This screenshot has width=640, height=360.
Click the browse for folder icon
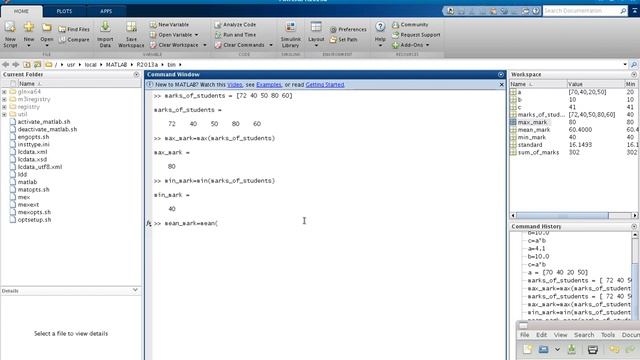(x=38, y=64)
